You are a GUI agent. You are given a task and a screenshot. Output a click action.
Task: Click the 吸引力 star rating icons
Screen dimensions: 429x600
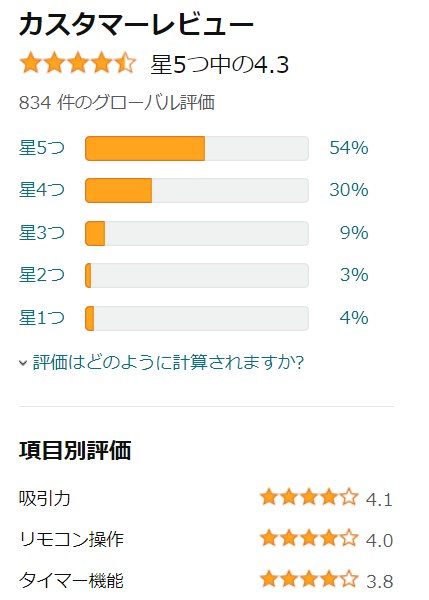tap(309, 498)
